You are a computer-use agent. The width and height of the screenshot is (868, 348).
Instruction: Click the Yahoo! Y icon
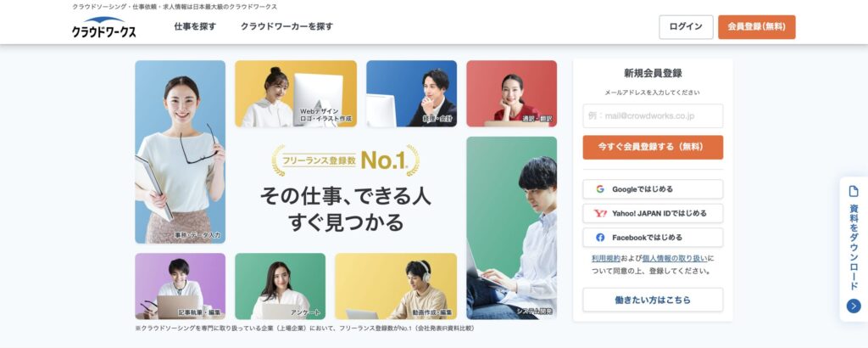click(x=600, y=213)
